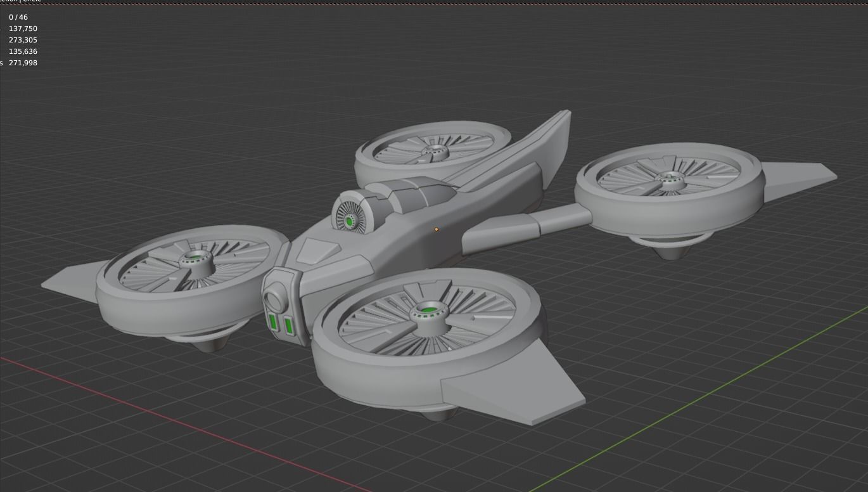Screen dimensions: 868x492
Task: Click the statistics value "137,750"
Action: pos(23,29)
